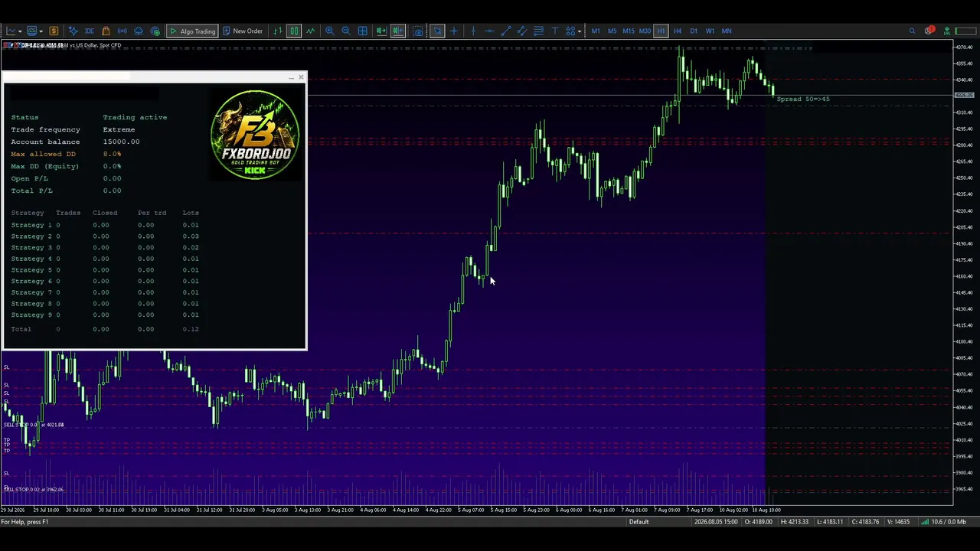Click the Trading active status text
The height and width of the screenshot is (551, 980).
(x=135, y=117)
